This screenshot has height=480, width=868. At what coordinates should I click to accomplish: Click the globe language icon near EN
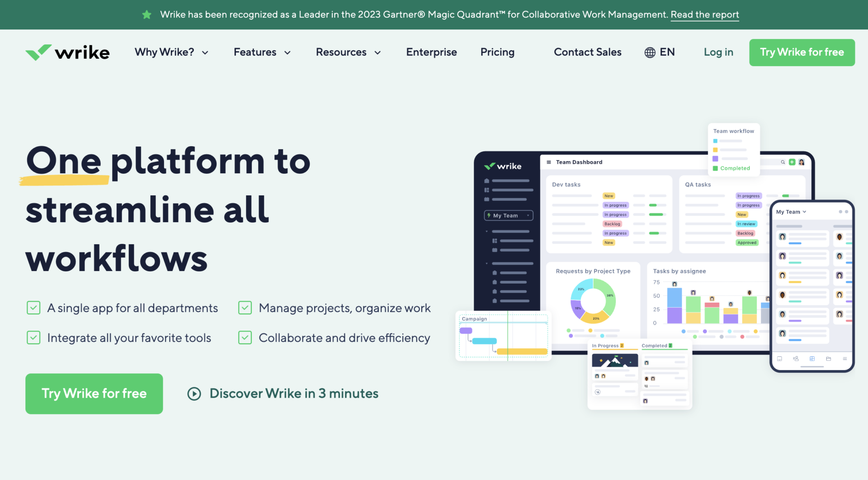(650, 52)
